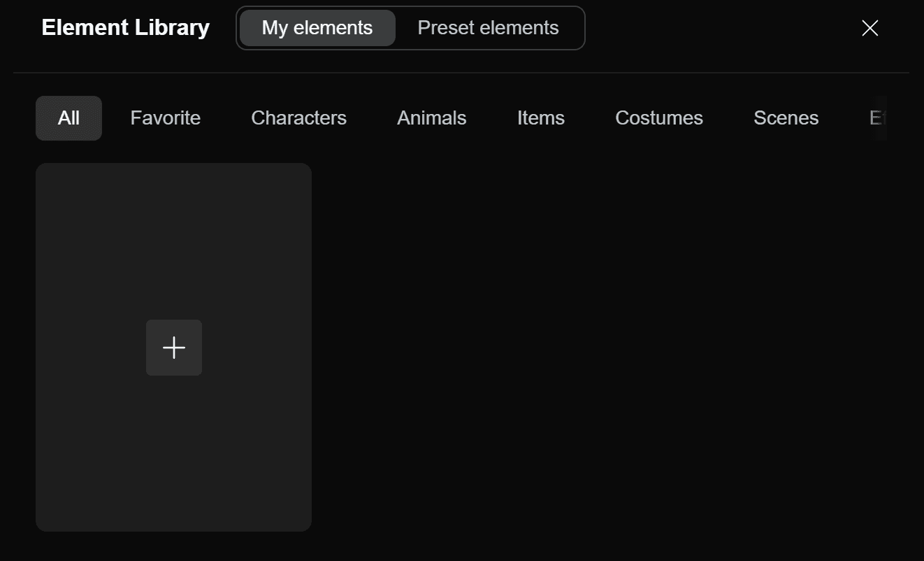Click the plus icon to add element
The width and height of the screenshot is (924, 561).
(174, 348)
